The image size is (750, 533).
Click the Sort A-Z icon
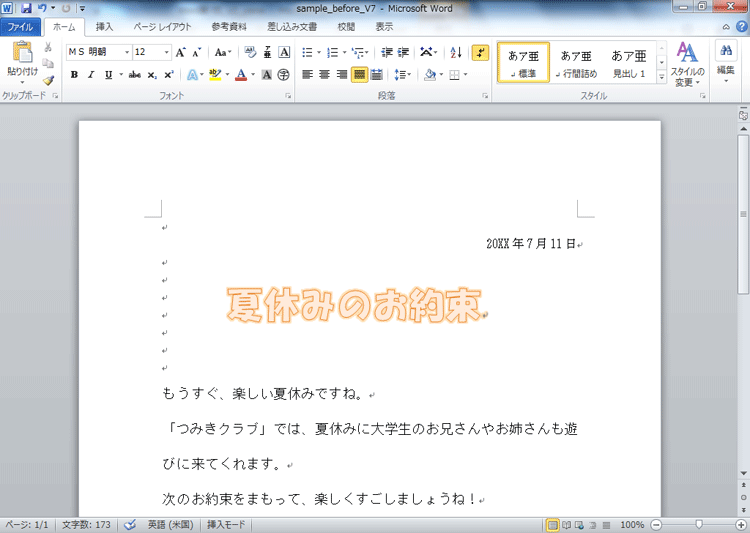tap(456, 52)
